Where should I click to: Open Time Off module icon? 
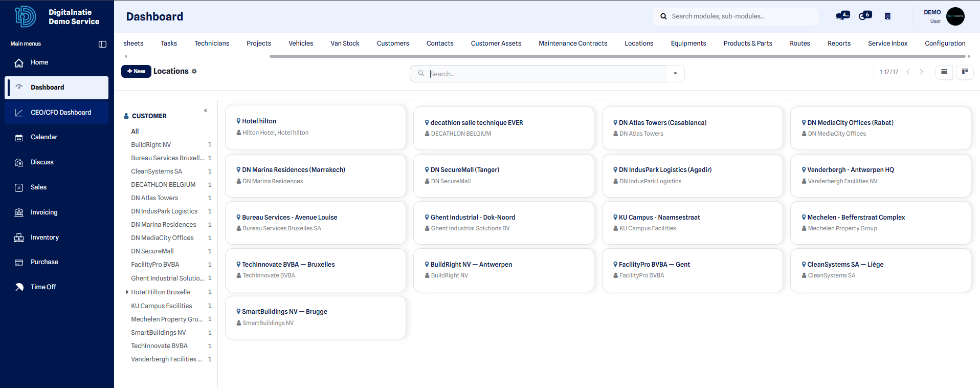19,287
